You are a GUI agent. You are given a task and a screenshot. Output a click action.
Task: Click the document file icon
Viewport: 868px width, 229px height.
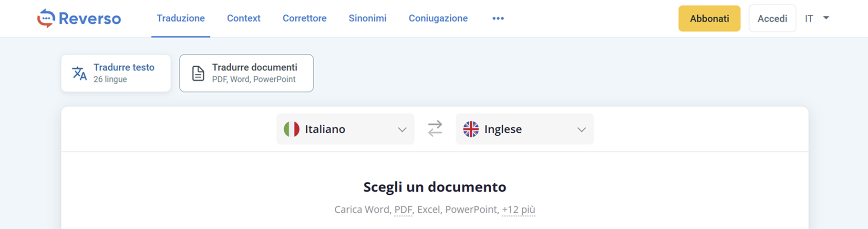(198, 73)
